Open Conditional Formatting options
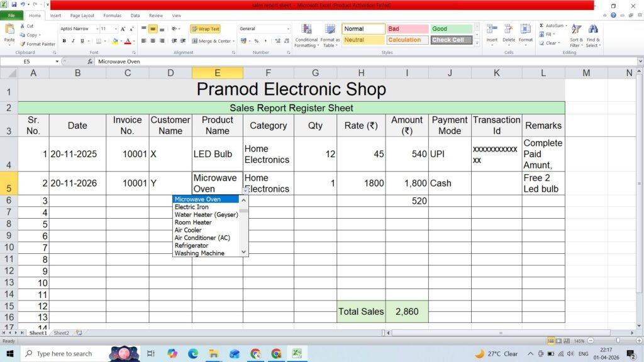Viewport: 644px width, 362px height. click(x=306, y=36)
